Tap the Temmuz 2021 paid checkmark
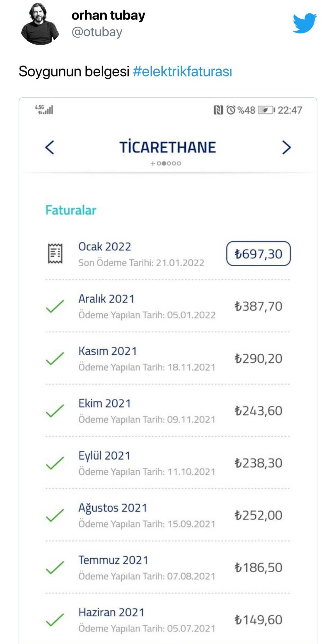The width and height of the screenshot is (336, 644). click(55, 568)
